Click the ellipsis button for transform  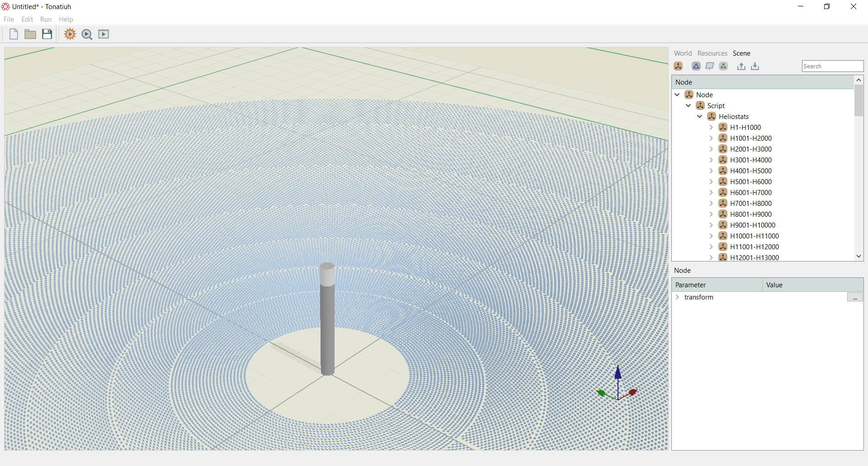click(855, 297)
